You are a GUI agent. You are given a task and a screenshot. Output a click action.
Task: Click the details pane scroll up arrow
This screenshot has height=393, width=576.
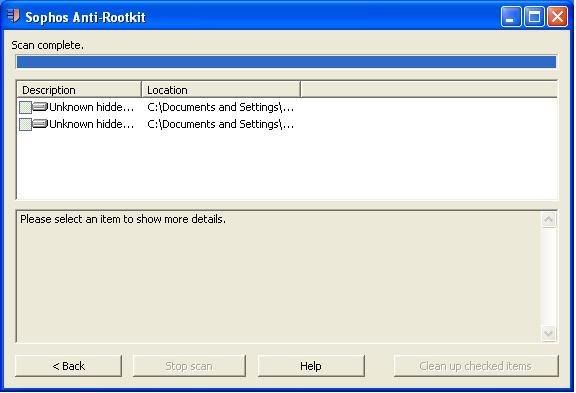pos(549,220)
